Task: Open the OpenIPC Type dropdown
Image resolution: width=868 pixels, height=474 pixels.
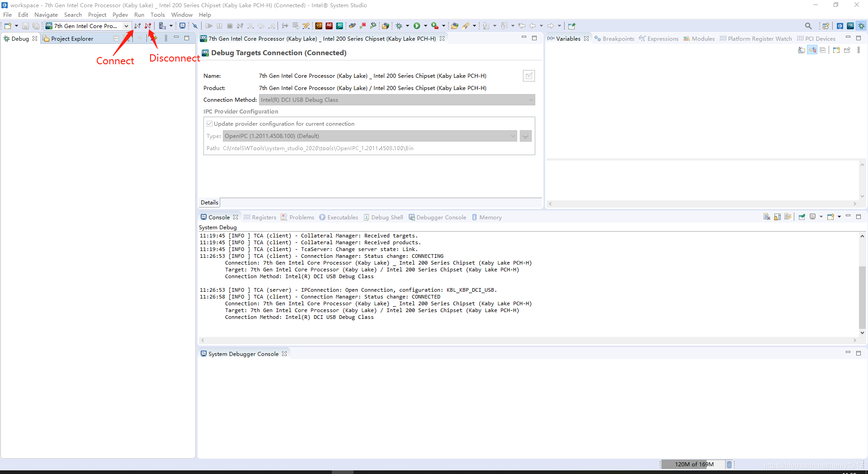Action: pos(370,136)
